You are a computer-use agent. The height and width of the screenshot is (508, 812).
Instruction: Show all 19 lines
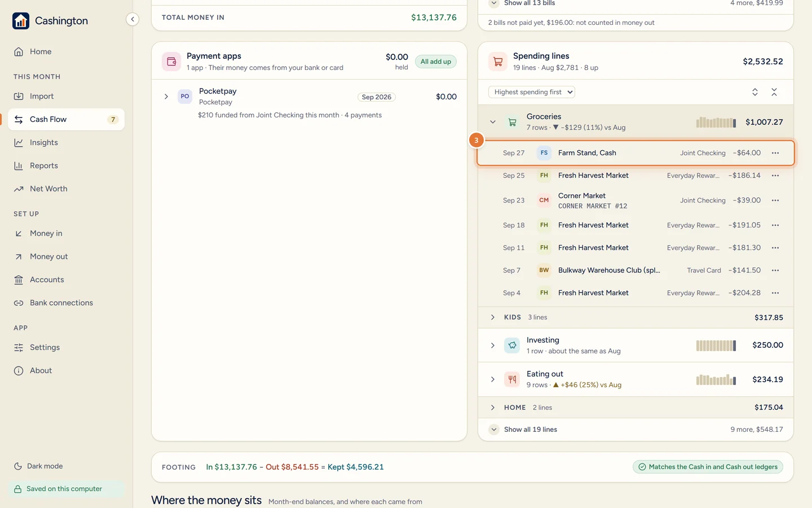[x=531, y=430]
